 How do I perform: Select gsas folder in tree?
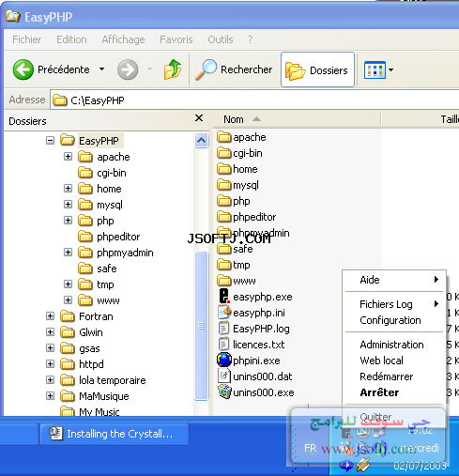coord(80,347)
